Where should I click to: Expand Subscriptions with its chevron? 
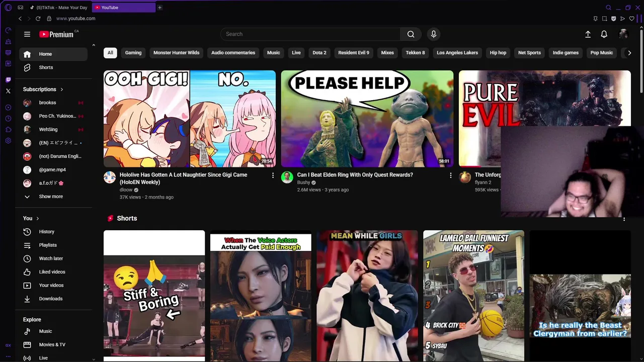pyautogui.click(x=62, y=89)
